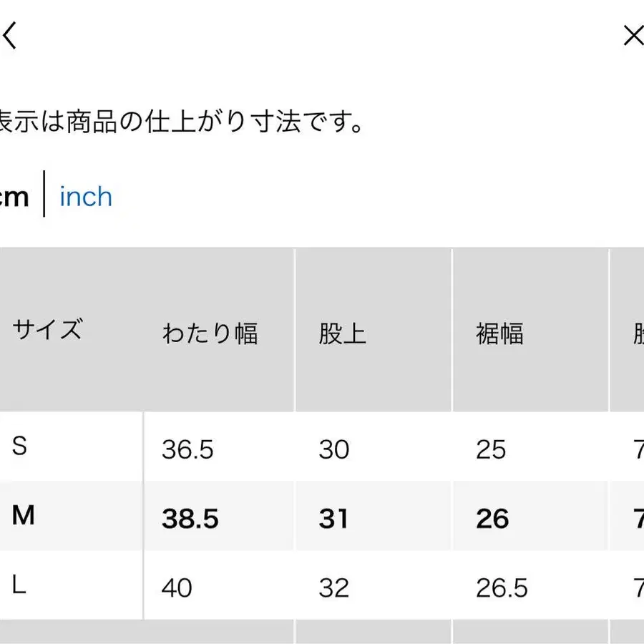Screen dimensions: 644x644
Task: Select the cm unit option
Action: 14,197
